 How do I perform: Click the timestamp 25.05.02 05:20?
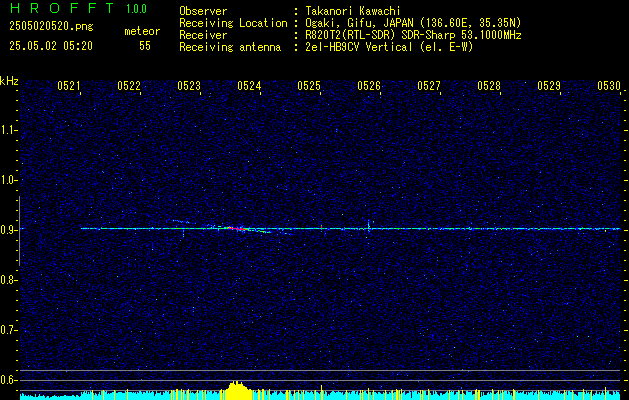[x=51, y=46]
